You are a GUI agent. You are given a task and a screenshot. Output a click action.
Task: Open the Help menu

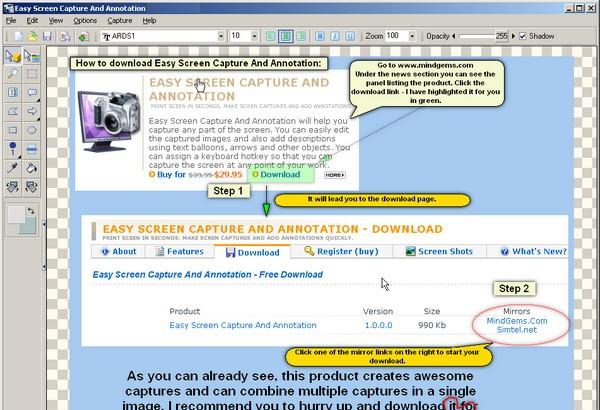click(149, 21)
